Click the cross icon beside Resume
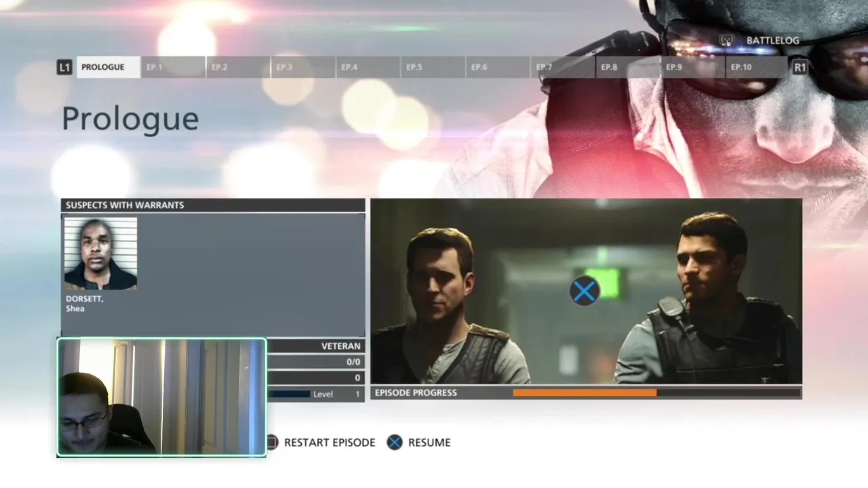Image resolution: width=868 pixels, height=488 pixels. click(x=395, y=442)
